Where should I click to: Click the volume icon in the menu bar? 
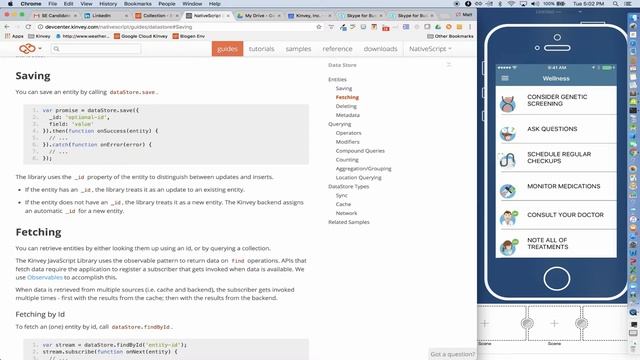pos(535,4)
